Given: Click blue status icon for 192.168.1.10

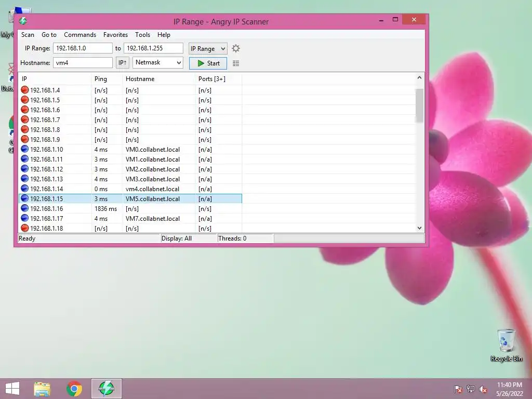Looking at the screenshot, I should click(24, 149).
